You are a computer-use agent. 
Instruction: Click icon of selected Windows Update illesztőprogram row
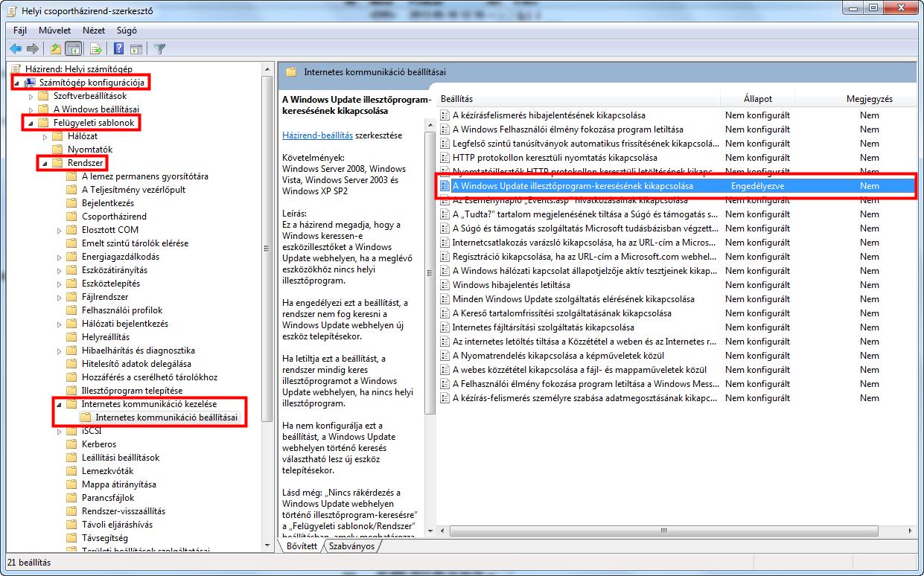445,186
